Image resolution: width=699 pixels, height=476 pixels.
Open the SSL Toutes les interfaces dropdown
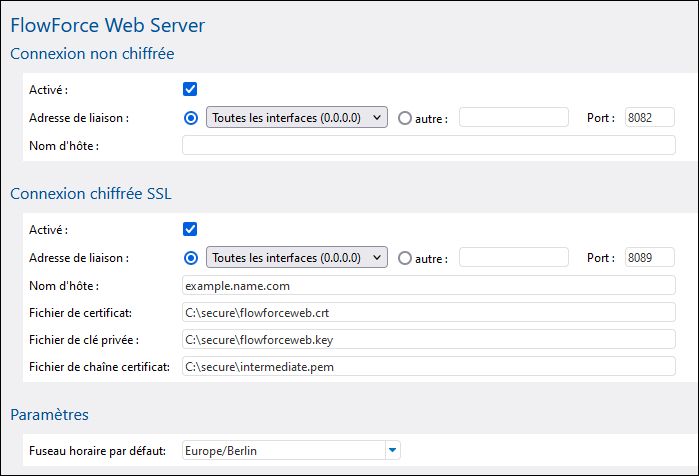coord(296,257)
